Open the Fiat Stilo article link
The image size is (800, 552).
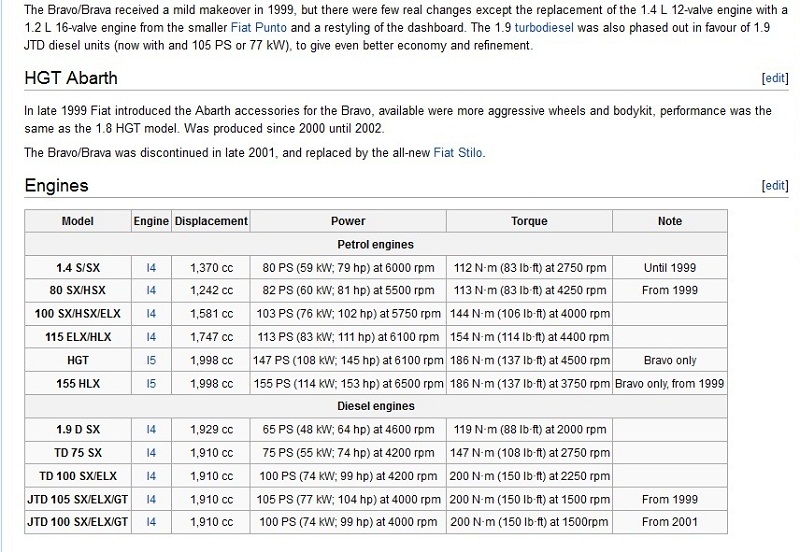[x=458, y=153]
